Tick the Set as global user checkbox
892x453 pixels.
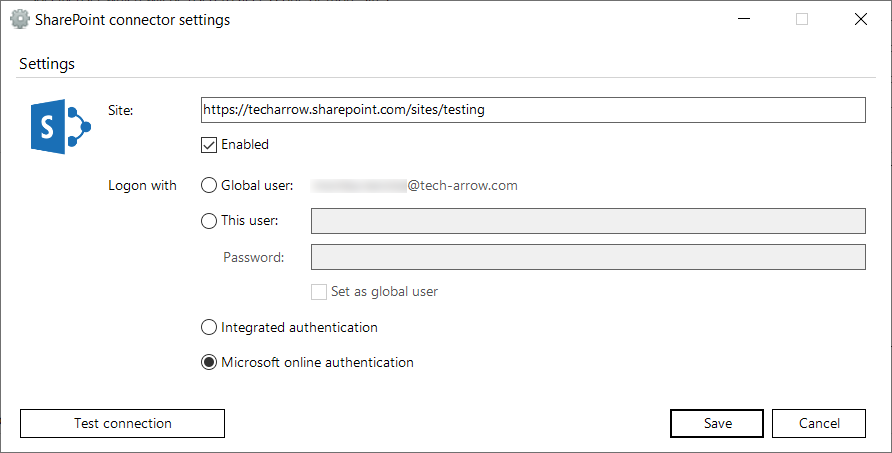click(x=319, y=292)
